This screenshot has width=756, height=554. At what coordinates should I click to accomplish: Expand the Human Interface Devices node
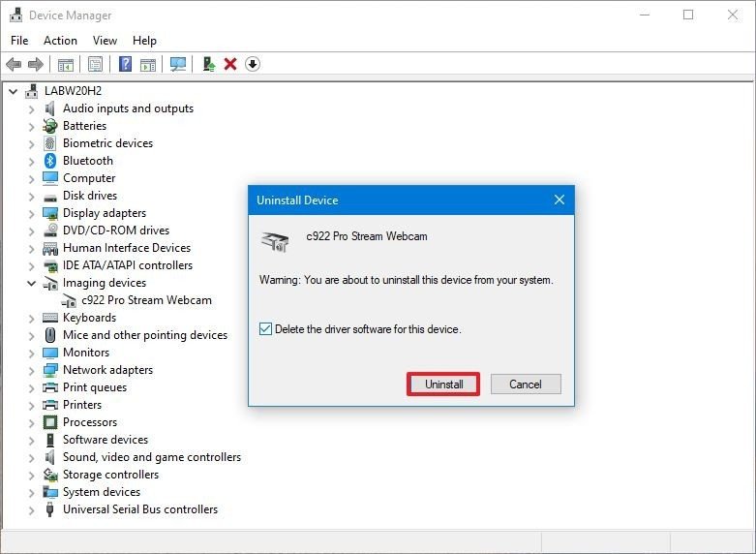31,248
